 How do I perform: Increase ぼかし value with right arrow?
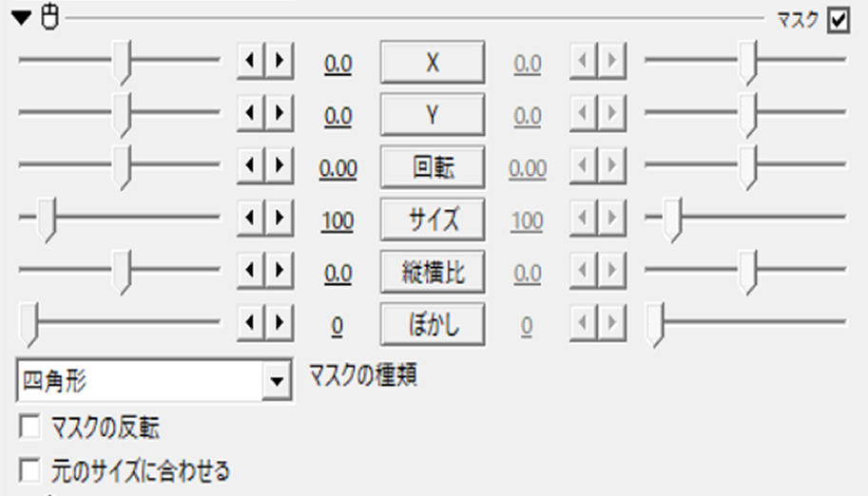click(x=280, y=322)
